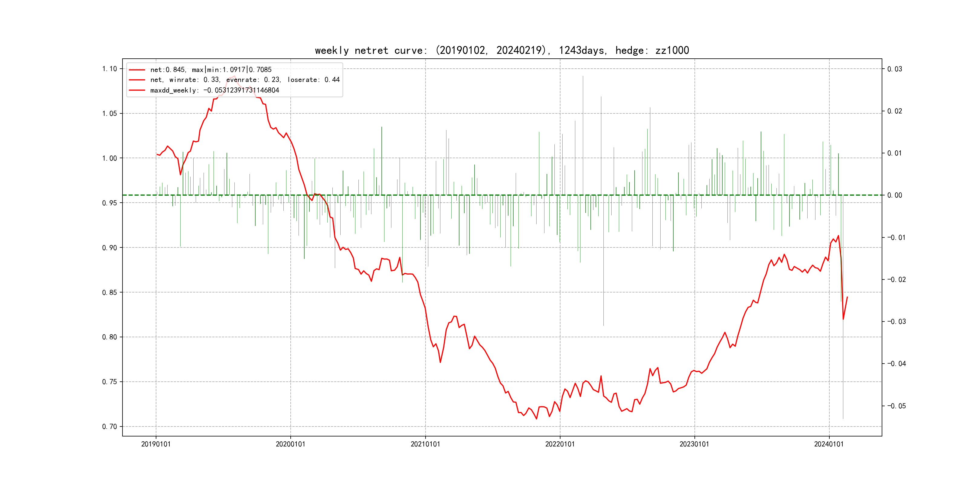Click the 20190101 x-axis label
Image resolution: width=980 pixels, height=490 pixels.
click(x=155, y=444)
